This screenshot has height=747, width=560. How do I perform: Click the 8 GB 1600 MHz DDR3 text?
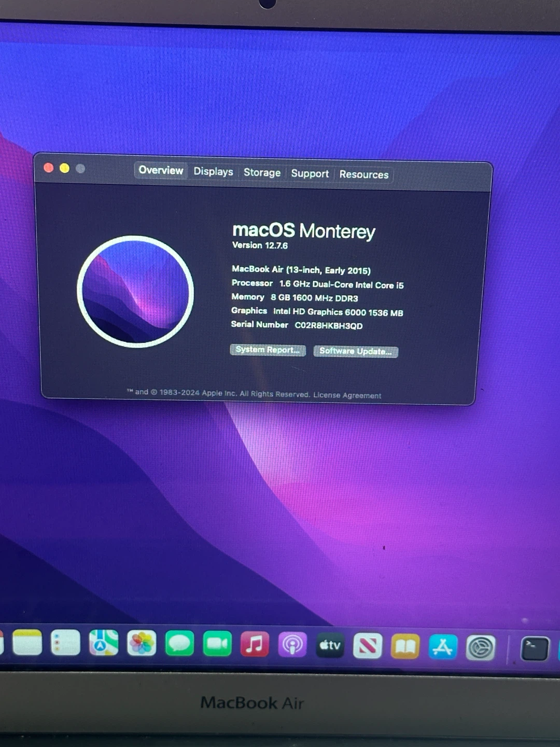point(314,298)
